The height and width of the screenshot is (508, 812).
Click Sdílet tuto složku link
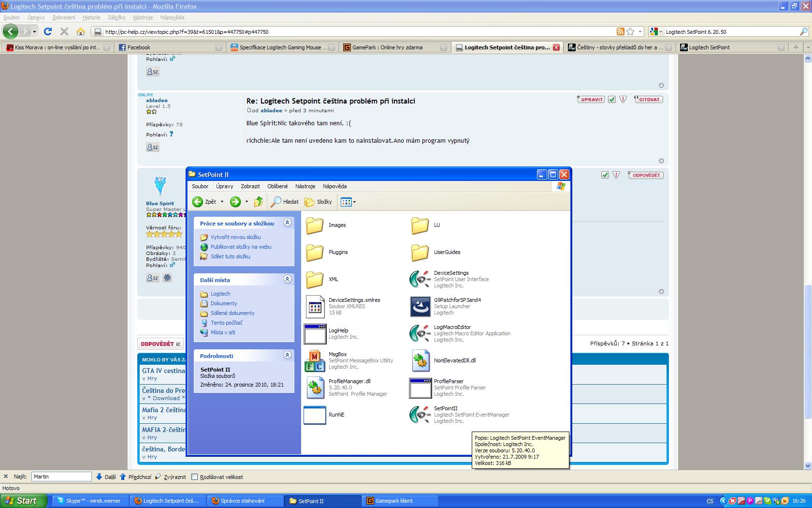230,256
